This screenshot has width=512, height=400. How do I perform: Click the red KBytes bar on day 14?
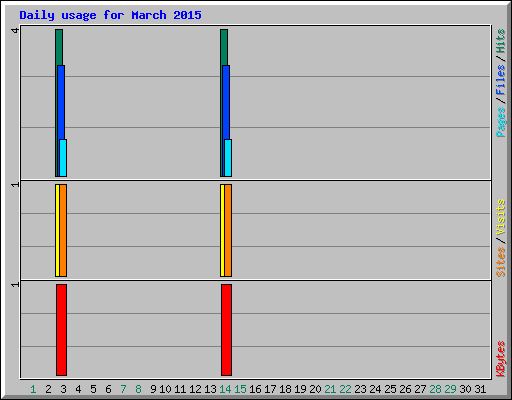coord(226,330)
